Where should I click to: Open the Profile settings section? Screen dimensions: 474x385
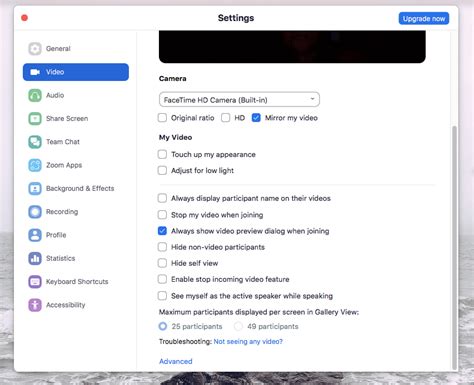(x=76, y=235)
